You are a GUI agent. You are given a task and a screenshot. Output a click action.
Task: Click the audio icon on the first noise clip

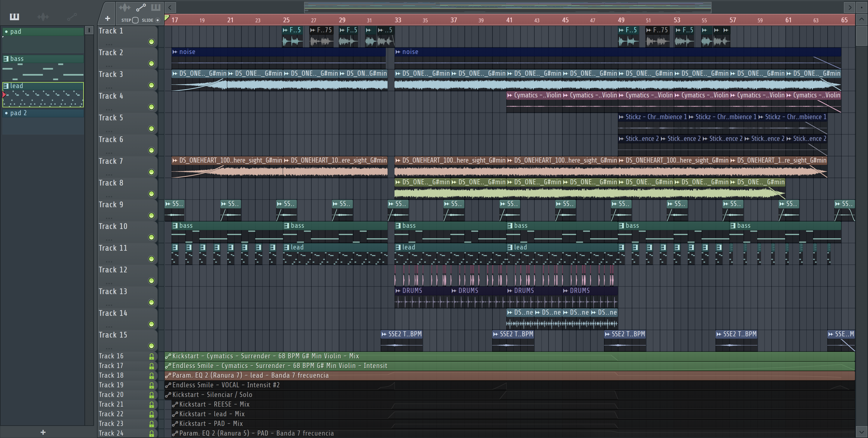click(175, 52)
